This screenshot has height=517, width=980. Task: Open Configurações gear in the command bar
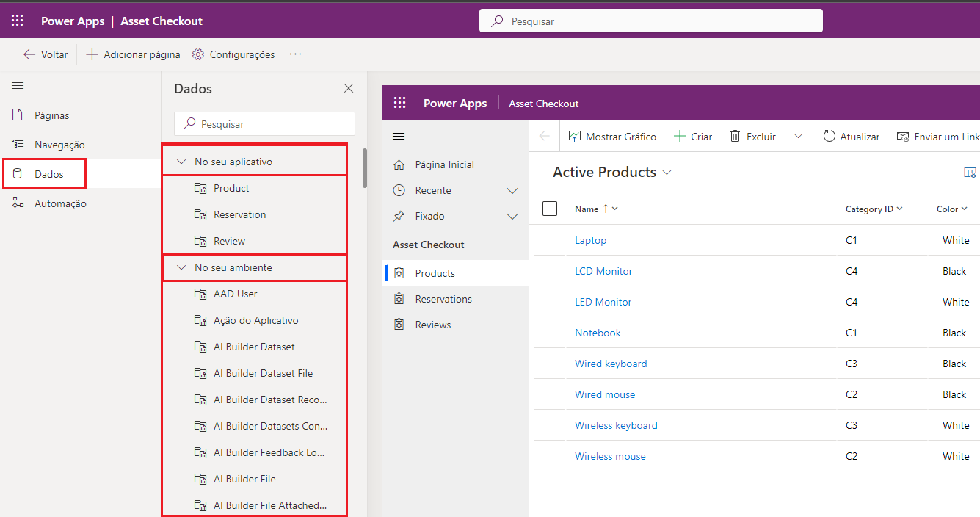198,54
